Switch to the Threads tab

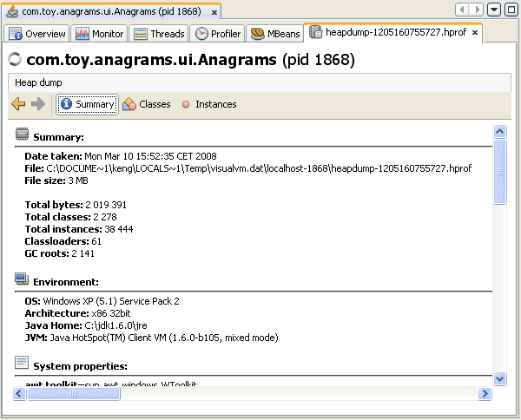(160, 34)
